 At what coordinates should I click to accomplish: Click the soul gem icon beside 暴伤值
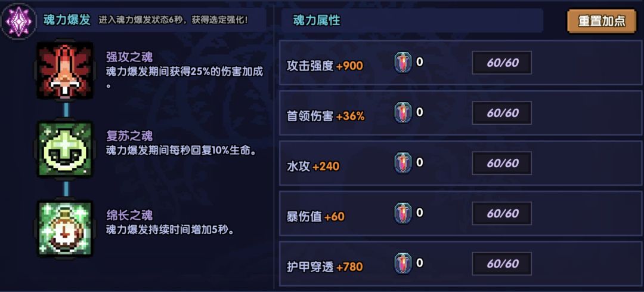(402, 213)
